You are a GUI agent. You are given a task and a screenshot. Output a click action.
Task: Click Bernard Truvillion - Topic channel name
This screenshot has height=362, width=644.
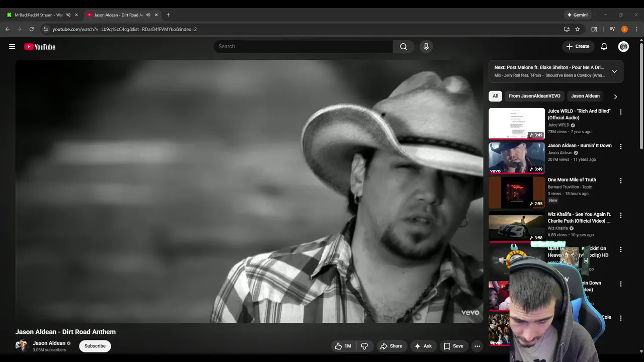[570, 187]
